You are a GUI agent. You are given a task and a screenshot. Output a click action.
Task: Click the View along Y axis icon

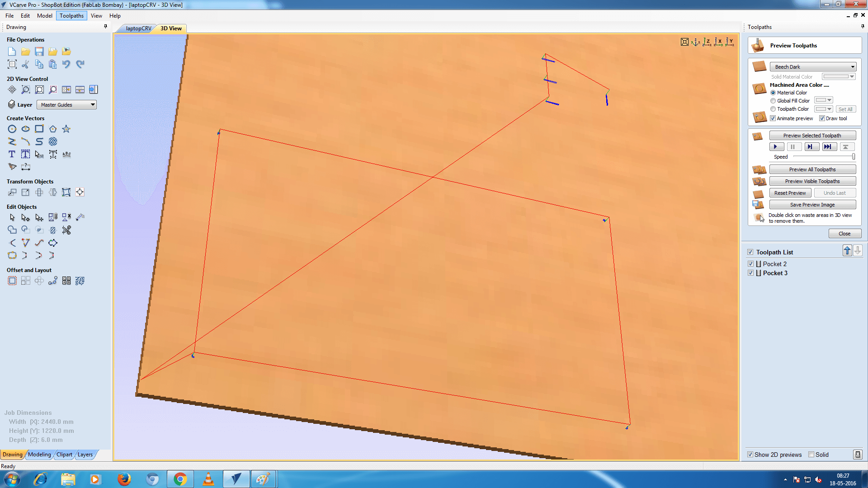click(x=730, y=42)
